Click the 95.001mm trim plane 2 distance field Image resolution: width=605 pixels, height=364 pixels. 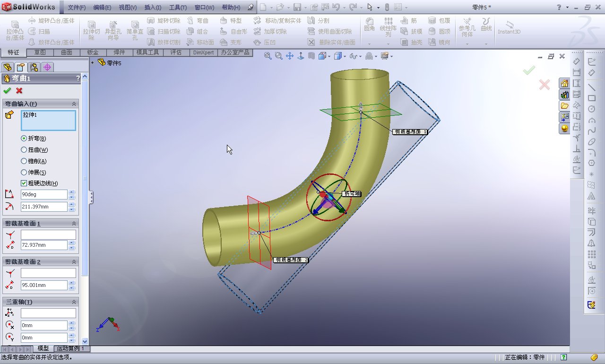coord(44,285)
